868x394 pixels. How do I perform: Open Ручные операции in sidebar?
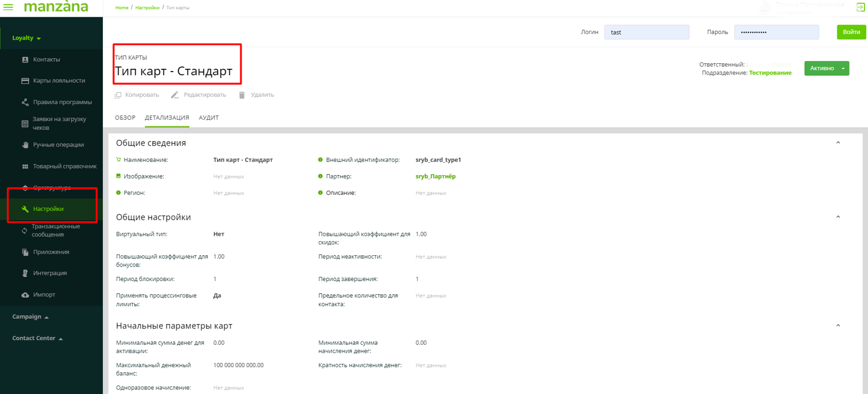point(58,145)
